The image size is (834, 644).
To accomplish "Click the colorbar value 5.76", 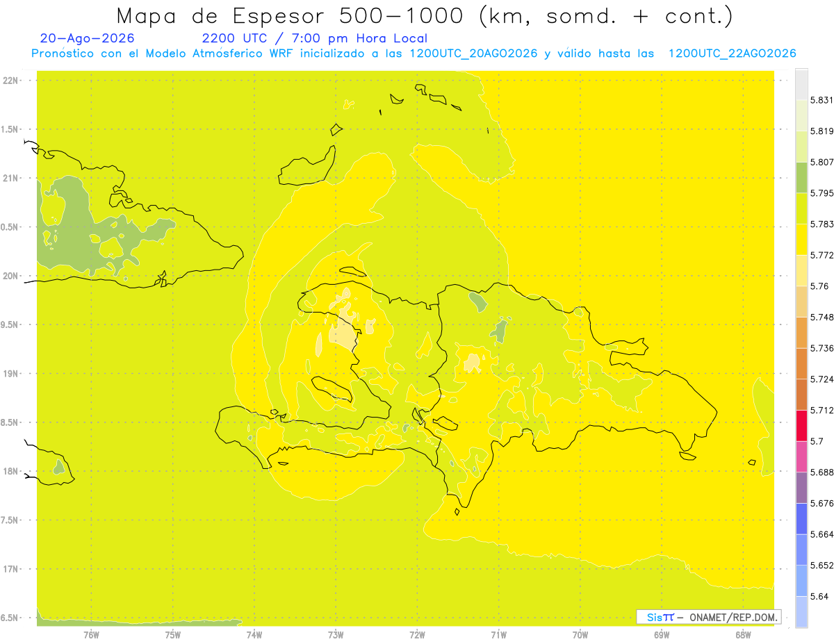I will [819, 286].
